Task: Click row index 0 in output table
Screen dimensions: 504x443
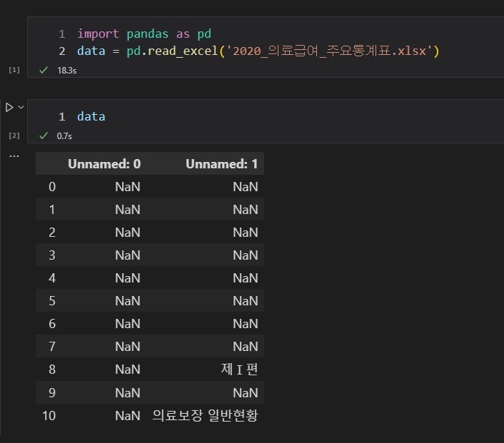Action: click(x=52, y=187)
